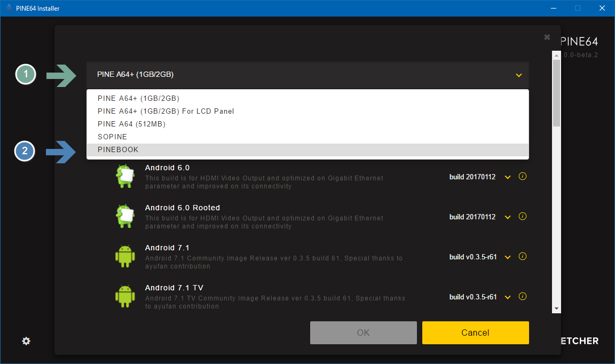This screenshot has width=615, height=364.
Task: Click the Android 7.1 robot icon
Action: point(125,257)
